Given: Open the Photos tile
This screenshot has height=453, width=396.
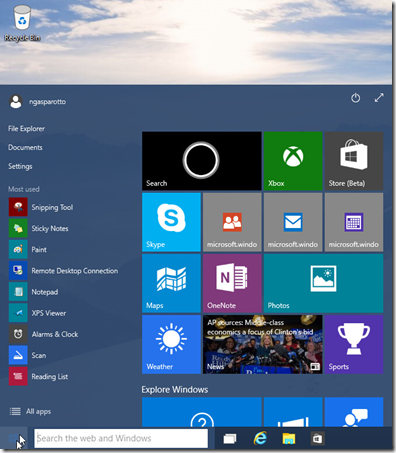Looking at the screenshot, I should point(323,283).
